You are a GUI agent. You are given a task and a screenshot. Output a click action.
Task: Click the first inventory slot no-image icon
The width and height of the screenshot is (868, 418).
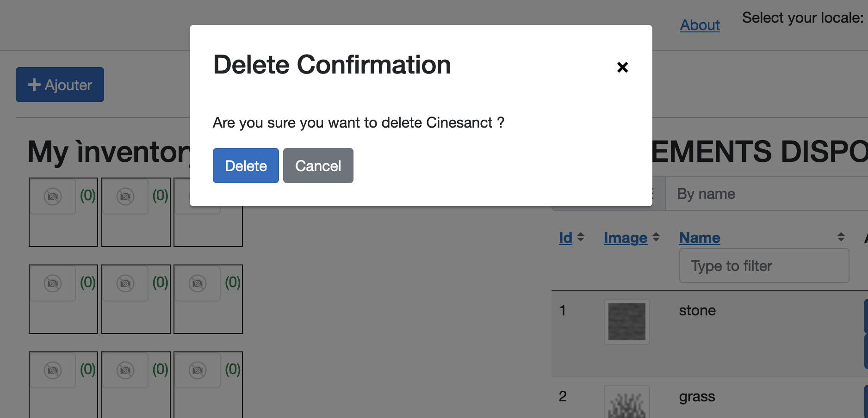[53, 197]
